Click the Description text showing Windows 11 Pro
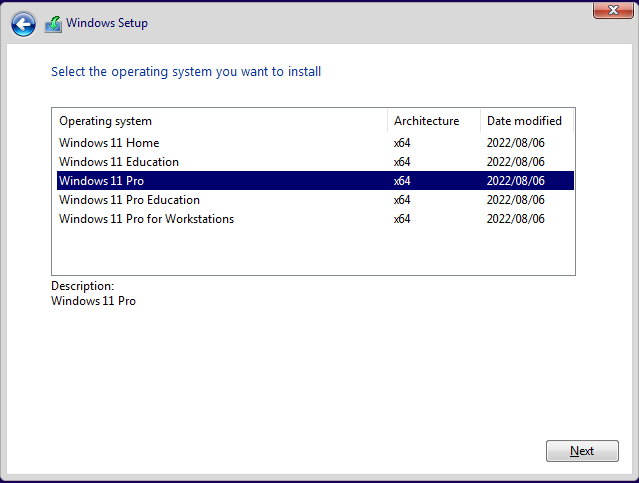Screen dimensions: 639x483 coord(93,301)
